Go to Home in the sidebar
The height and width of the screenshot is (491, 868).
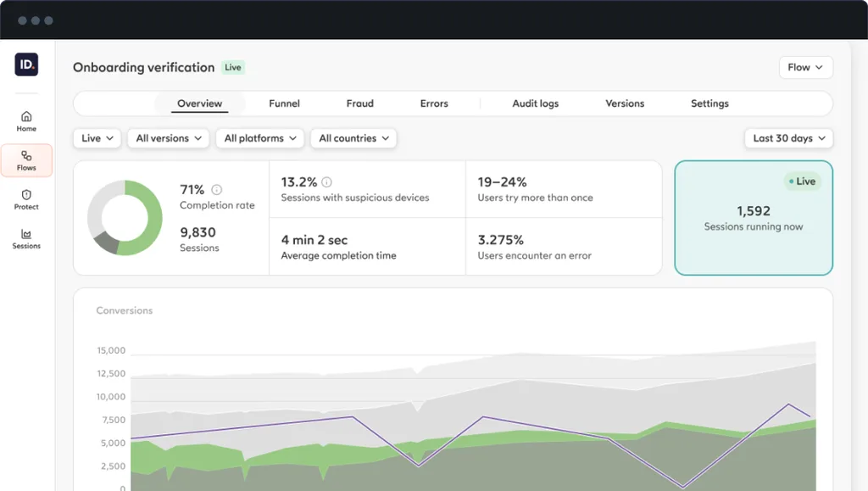[x=26, y=121]
